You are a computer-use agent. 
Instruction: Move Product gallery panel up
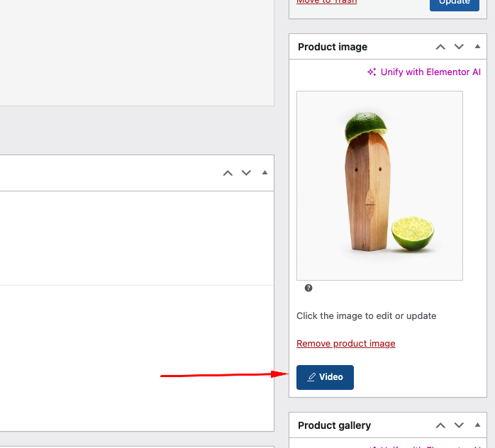coord(440,425)
